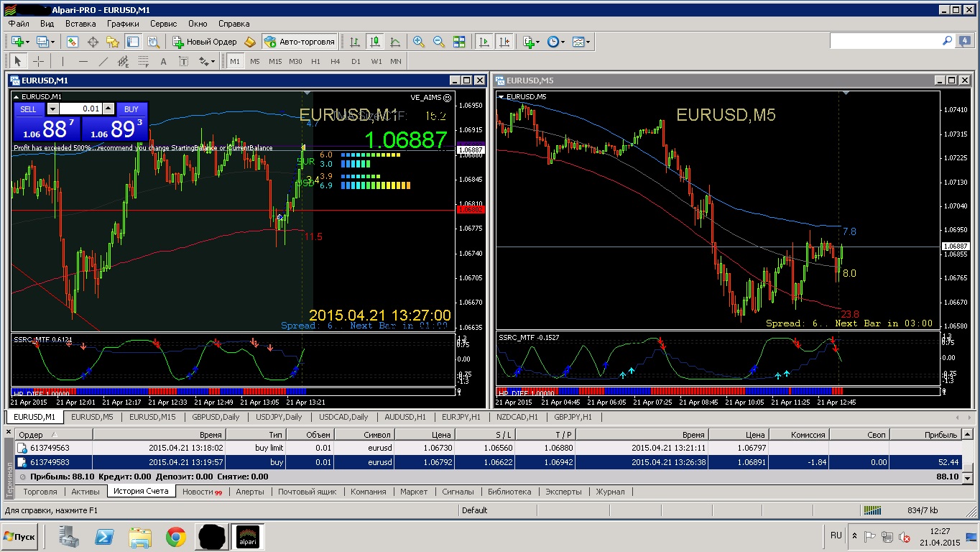Select the H4 timeframe button
Screen dimensions: 980x552
(x=336, y=61)
